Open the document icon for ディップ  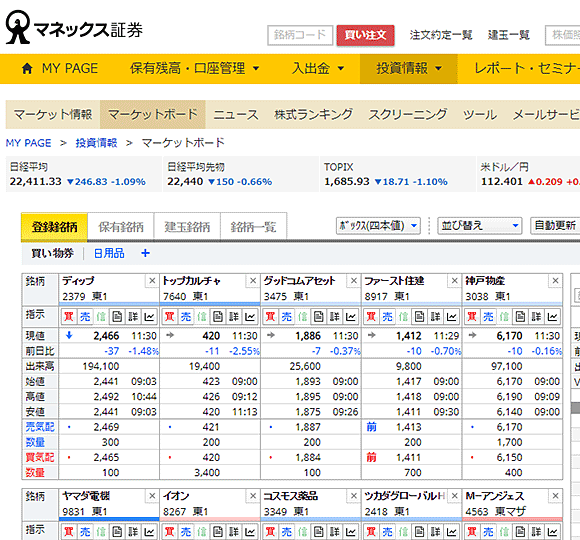tap(117, 317)
